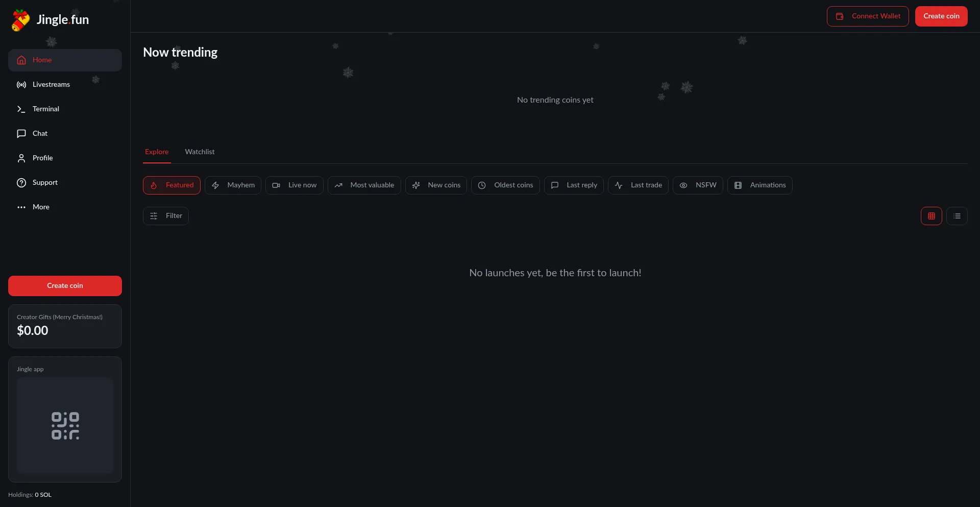
Task: Switch to grid view layout
Action: 931,216
